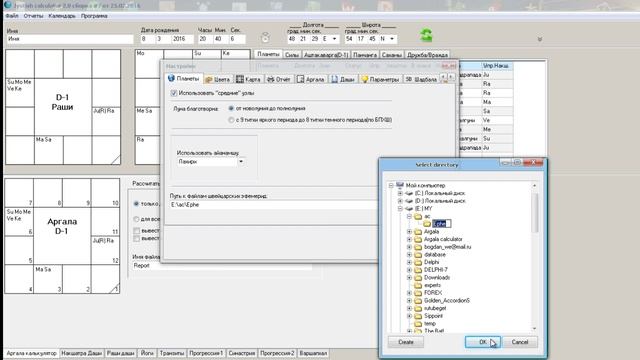Expand the rutubeget folder node
Viewport: 640px width, 360px height.
pyautogui.click(x=409, y=308)
